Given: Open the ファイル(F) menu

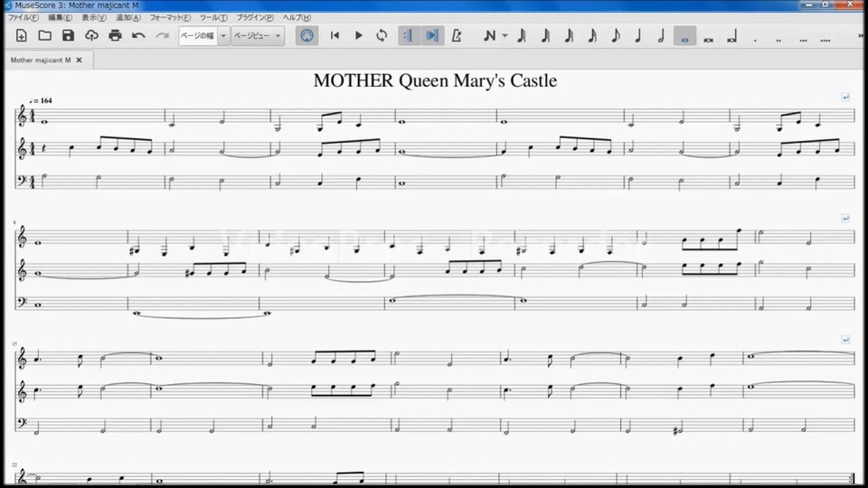Looking at the screenshot, I should click(23, 18).
